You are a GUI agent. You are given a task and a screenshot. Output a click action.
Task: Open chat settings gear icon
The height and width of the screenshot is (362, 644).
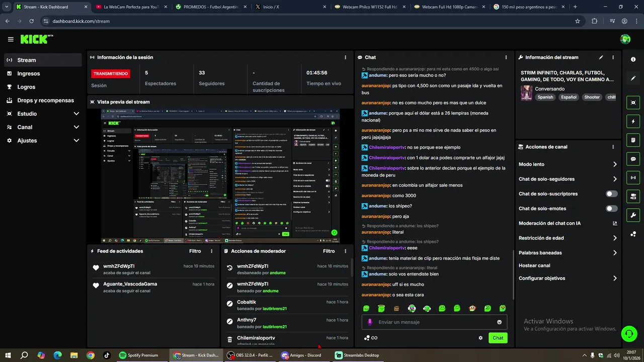coord(480,338)
